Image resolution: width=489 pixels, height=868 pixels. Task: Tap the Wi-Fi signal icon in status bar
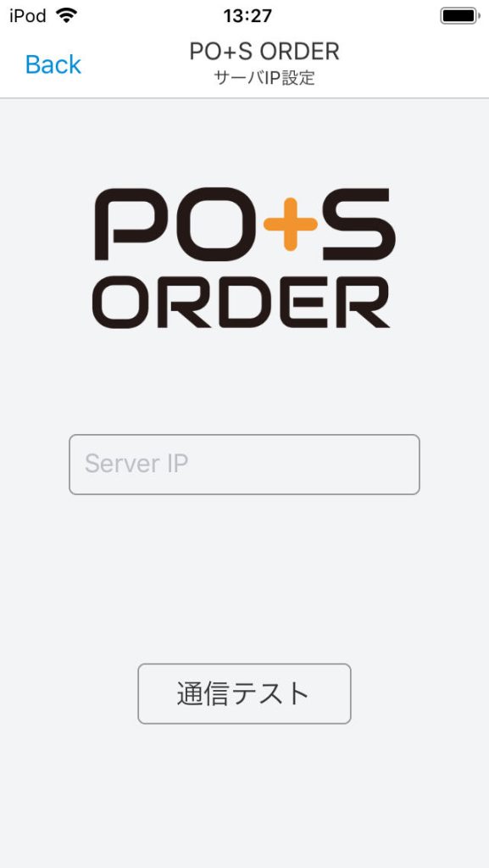[x=66, y=15]
